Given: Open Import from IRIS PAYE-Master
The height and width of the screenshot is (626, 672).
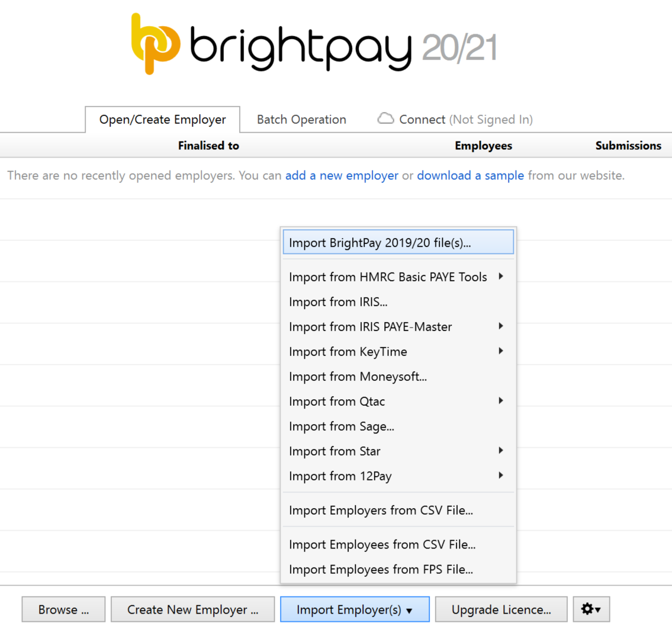Looking at the screenshot, I should pyautogui.click(x=398, y=327).
